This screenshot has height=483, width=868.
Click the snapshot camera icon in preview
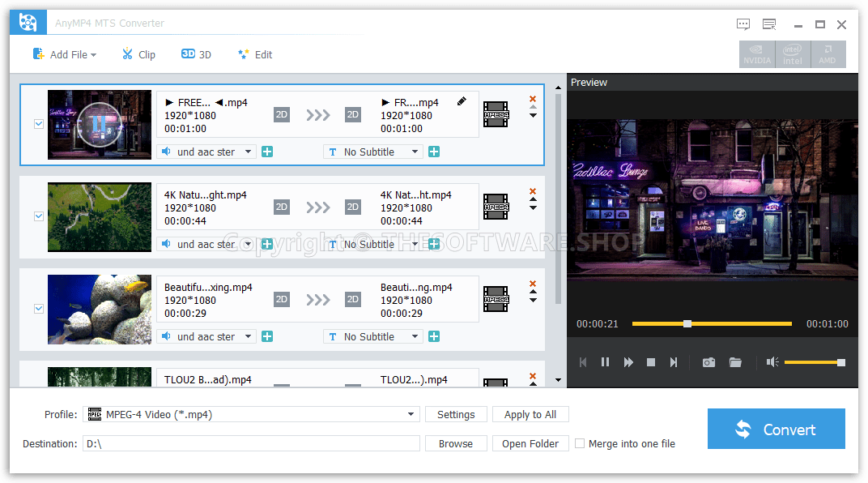(x=708, y=362)
